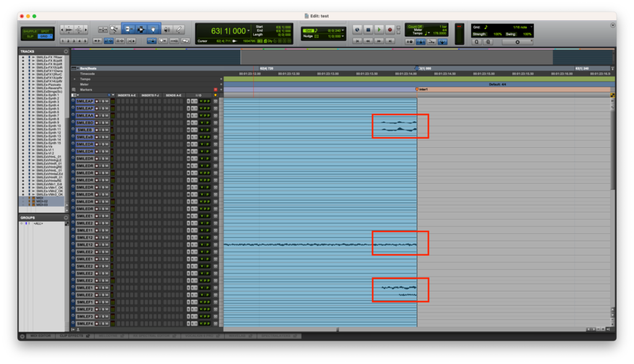Click the Tempo value 178.0000
This screenshot has width=634, height=364.
(440, 33)
